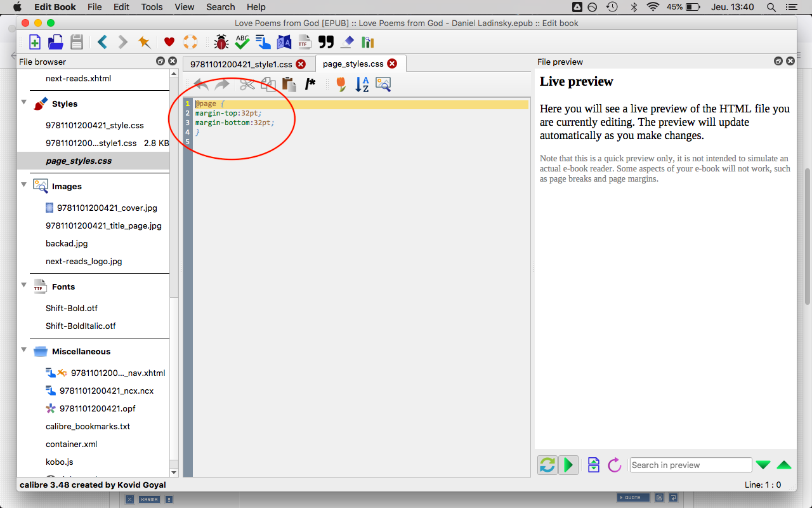Image resolution: width=812 pixels, height=508 pixels.
Task: Undock the File preview panel
Action: coord(778,62)
